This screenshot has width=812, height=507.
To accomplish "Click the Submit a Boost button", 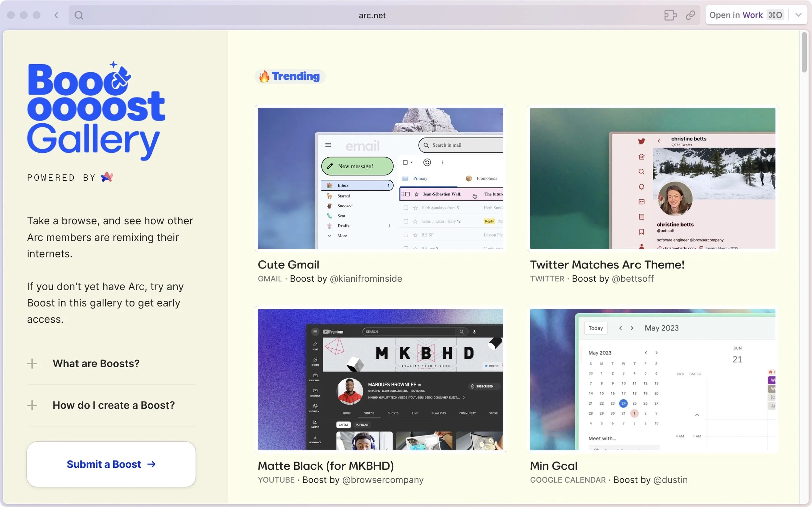I will (111, 464).
